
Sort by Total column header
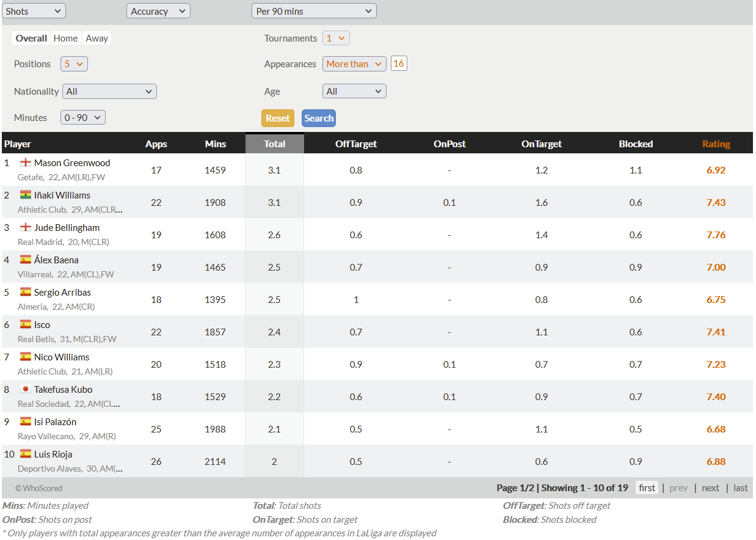(275, 144)
